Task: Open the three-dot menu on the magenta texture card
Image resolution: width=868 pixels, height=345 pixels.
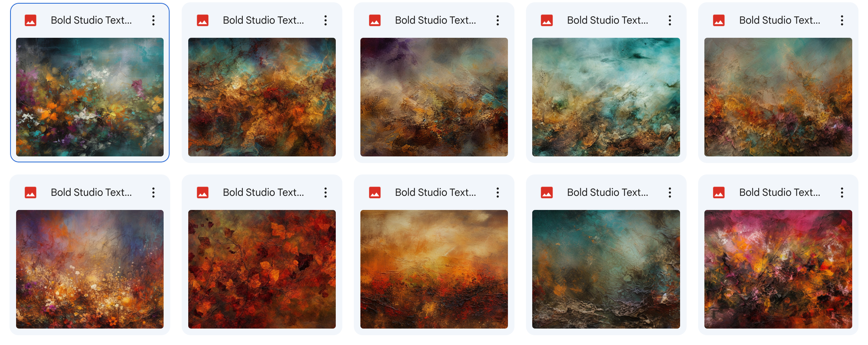Action: coord(842,192)
